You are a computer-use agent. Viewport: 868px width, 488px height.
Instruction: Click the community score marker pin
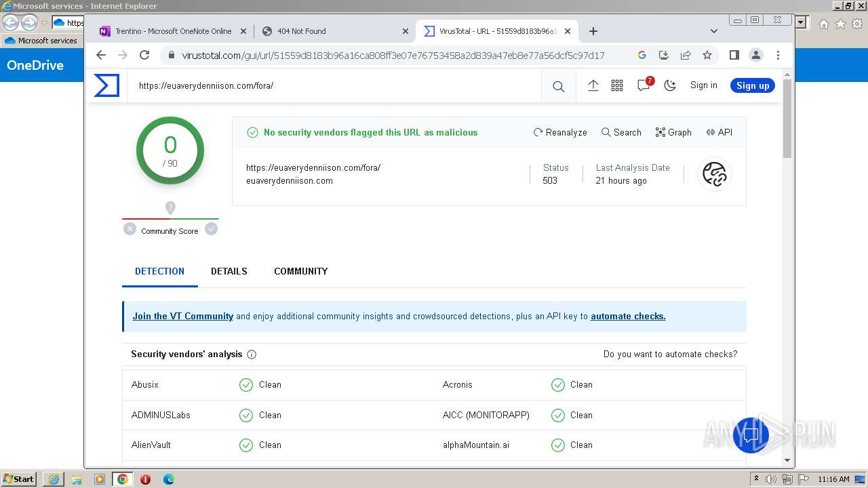170,208
